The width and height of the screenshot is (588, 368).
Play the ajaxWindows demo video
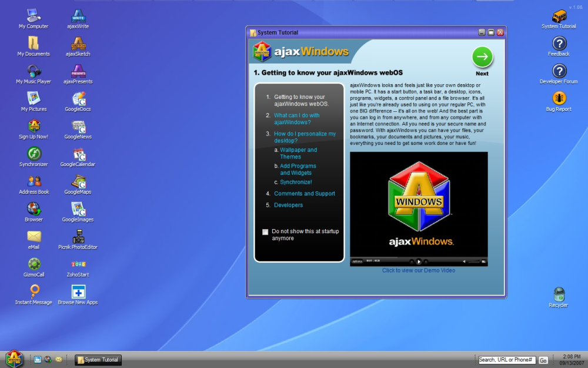[x=419, y=261]
